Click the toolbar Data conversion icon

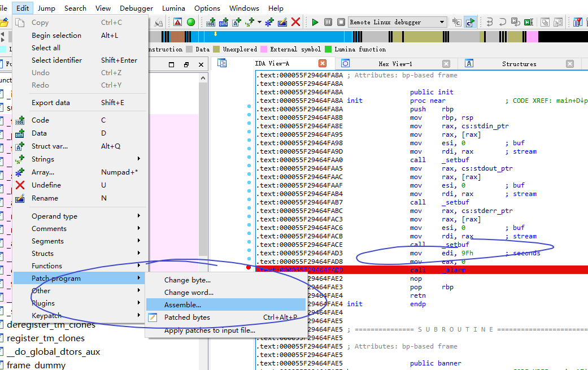[x=224, y=22]
